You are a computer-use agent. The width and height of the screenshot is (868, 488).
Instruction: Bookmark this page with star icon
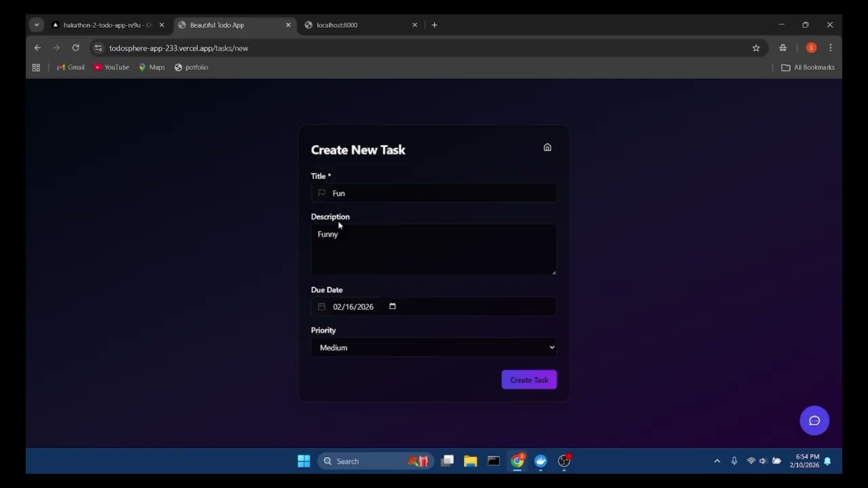[756, 48]
